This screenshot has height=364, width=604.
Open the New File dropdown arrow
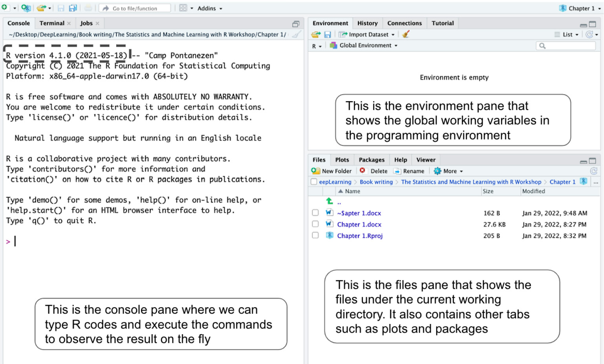(15, 8)
